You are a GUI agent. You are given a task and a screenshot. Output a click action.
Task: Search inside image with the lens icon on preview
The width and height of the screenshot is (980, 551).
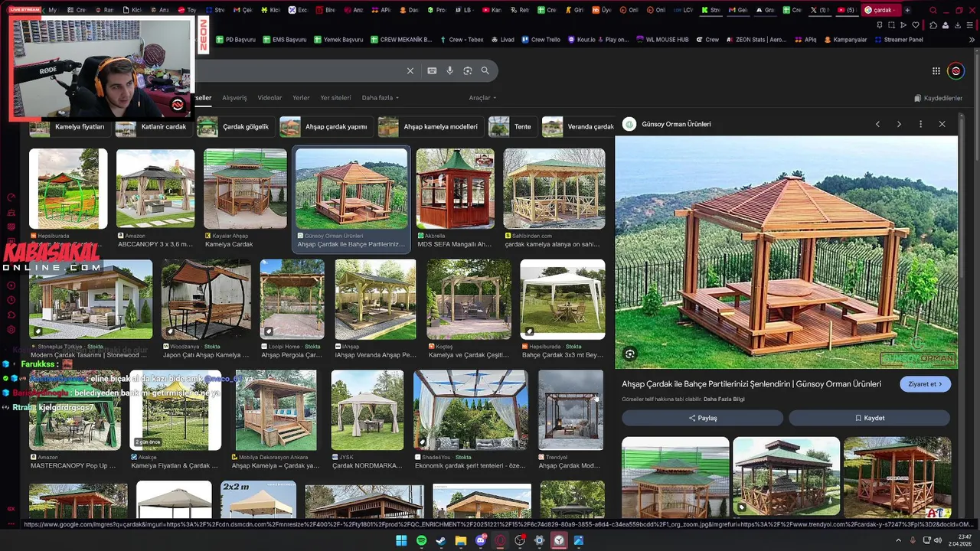tap(629, 354)
